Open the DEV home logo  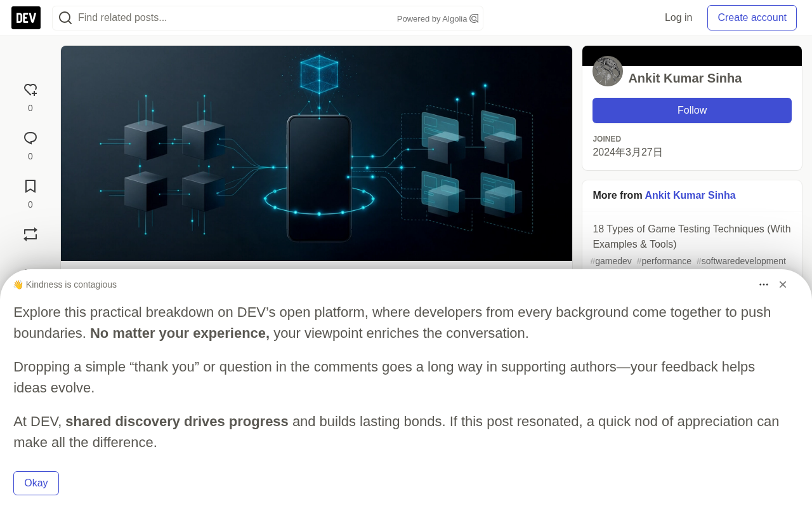[26, 18]
